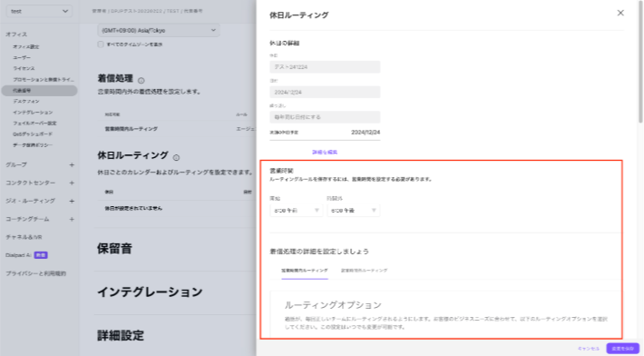
Task: Click the オフィス section header in the sidebar
Action: point(16,35)
